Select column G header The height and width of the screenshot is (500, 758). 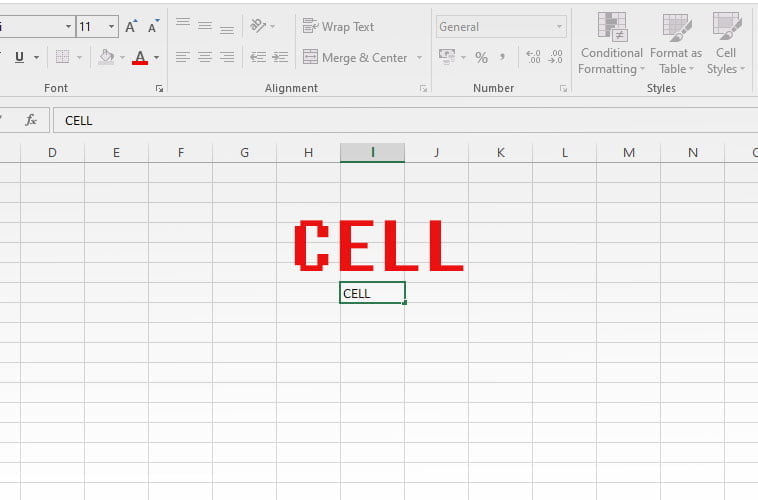[244, 153]
